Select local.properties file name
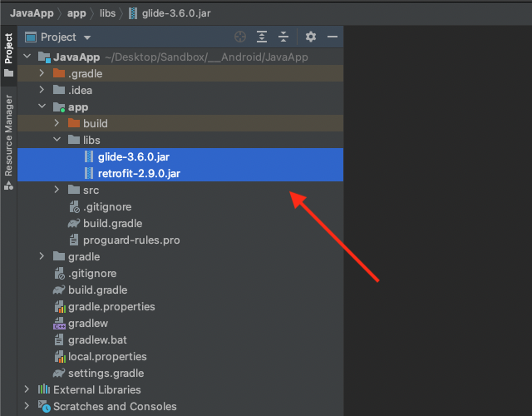The height and width of the screenshot is (416, 532). click(107, 356)
